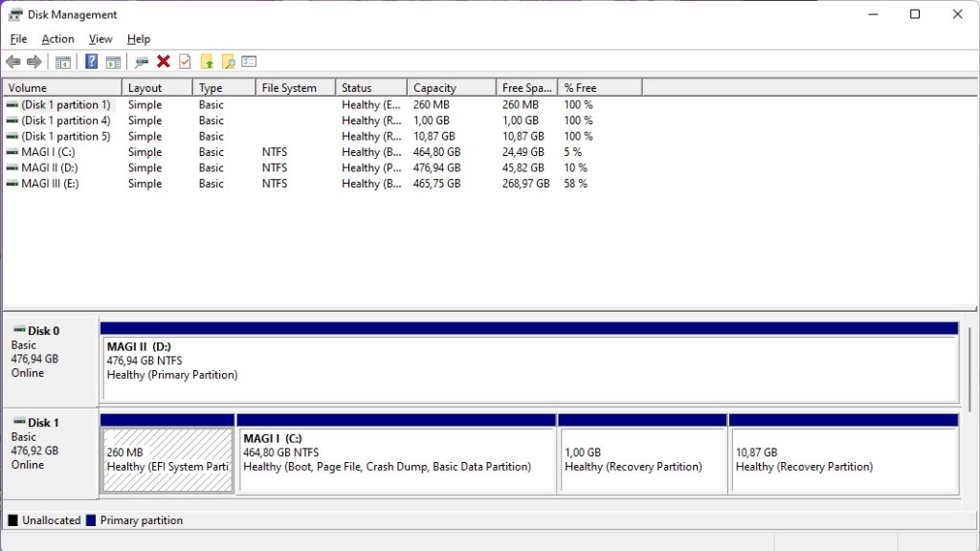Click the settings checklist toolbar icon
Viewport: 980px width, 551px height.
[x=250, y=61]
